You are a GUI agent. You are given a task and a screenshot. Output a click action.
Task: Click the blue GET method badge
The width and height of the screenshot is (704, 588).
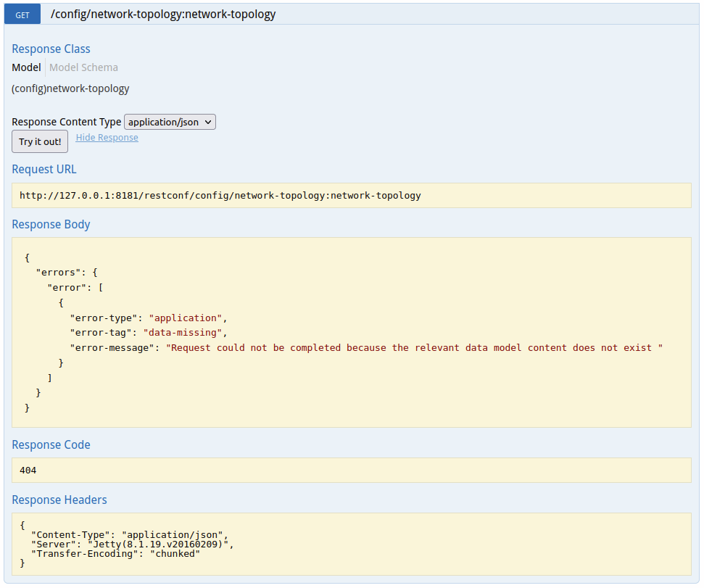click(22, 15)
